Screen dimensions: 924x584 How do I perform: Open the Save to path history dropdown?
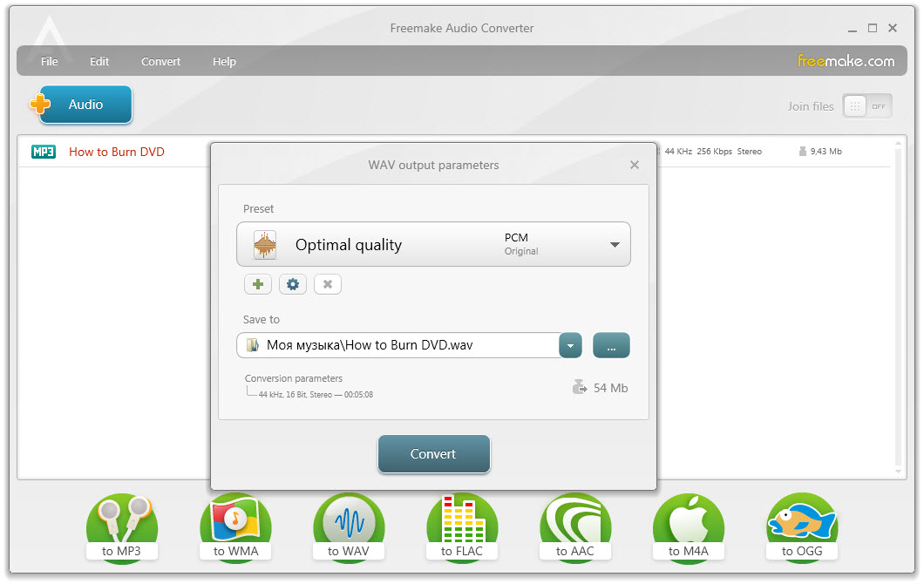pyautogui.click(x=570, y=345)
